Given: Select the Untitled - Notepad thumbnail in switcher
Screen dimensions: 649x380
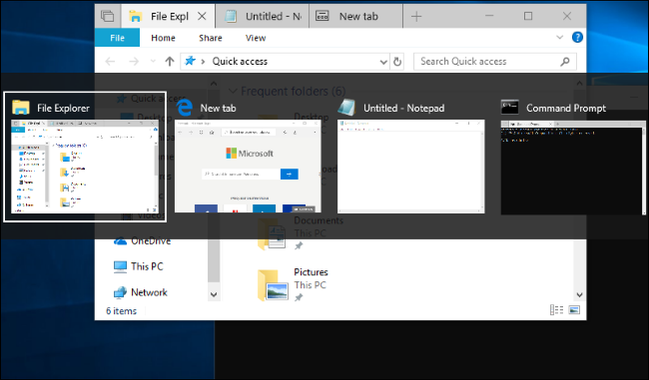Looking at the screenshot, I should click(411, 166).
